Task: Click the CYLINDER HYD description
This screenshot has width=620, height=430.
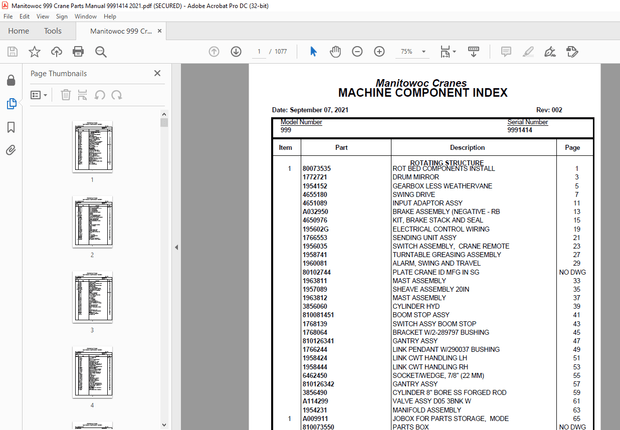Action: pos(416,307)
